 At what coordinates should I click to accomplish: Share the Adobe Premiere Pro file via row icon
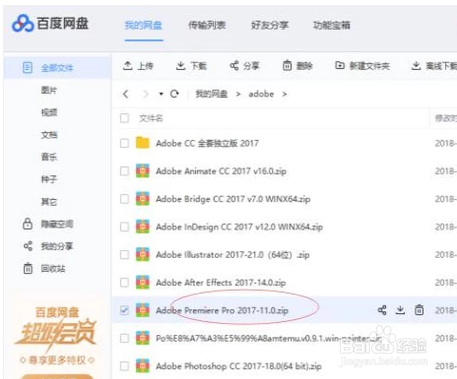382,310
